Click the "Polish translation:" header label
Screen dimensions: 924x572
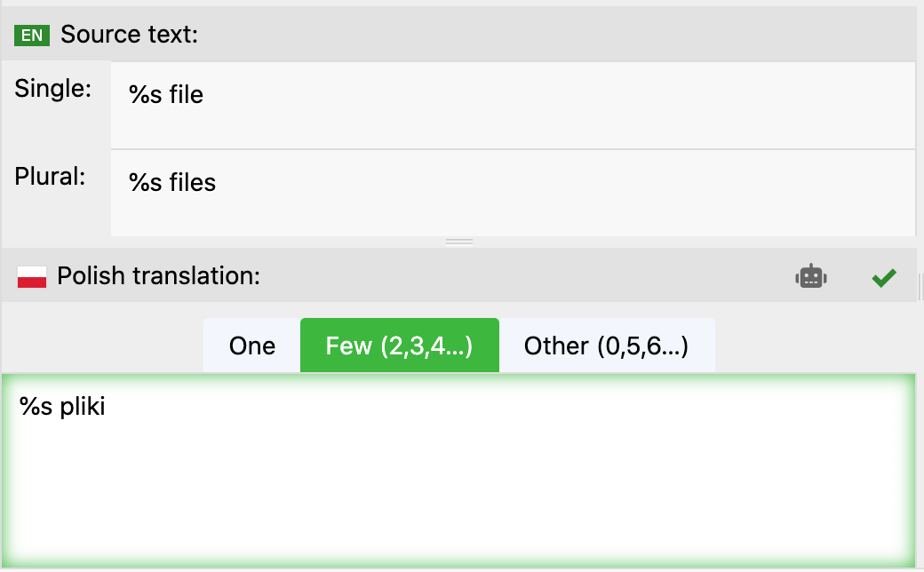(x=158, y=276)
